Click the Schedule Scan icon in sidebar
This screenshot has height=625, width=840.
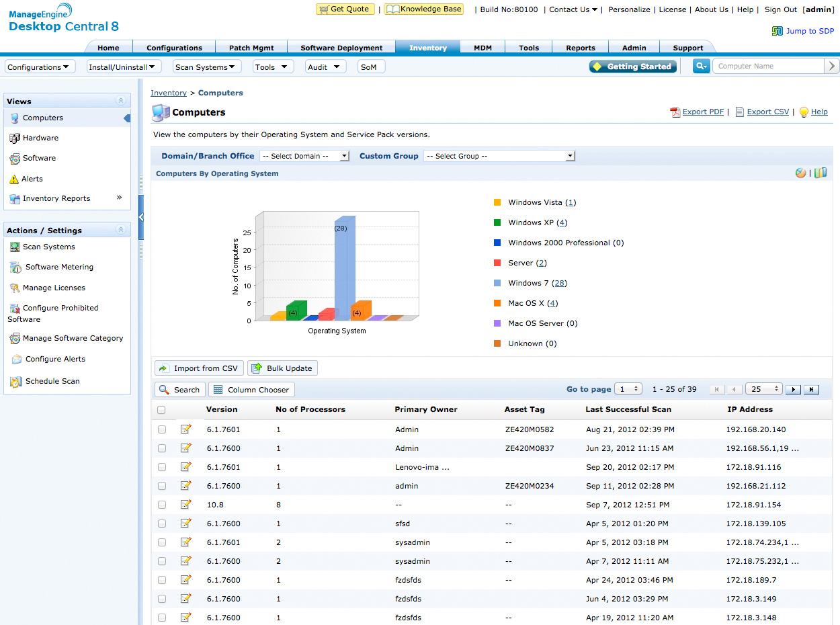tap(15, 382)
